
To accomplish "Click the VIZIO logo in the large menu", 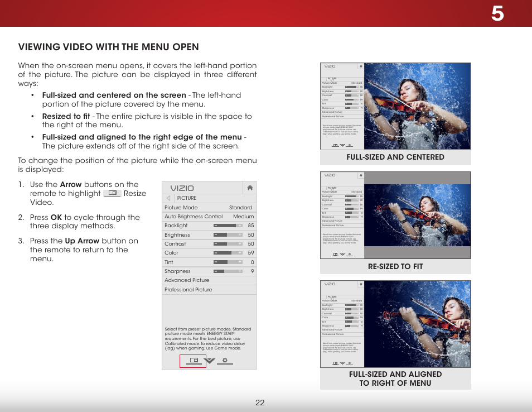I will [x=182, y=188].
